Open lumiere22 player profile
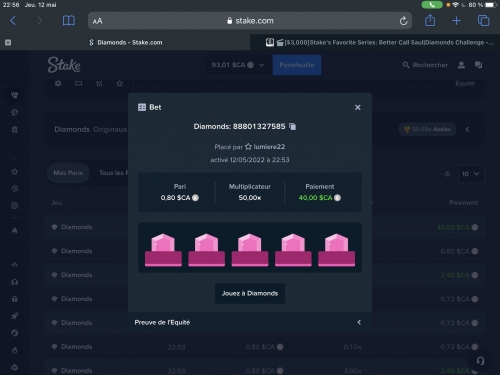 click(x=269, y=147)
